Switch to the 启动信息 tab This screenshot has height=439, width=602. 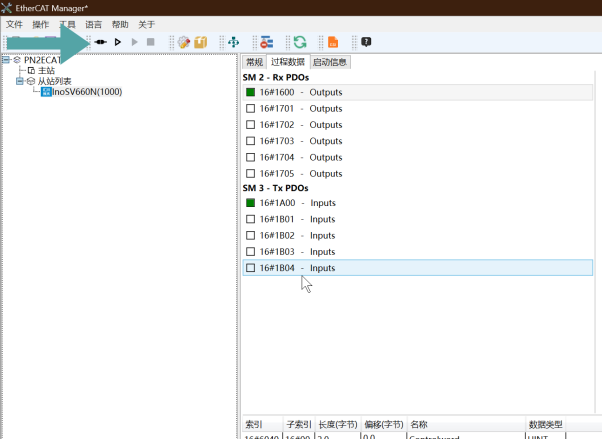(x=330, y=62)
